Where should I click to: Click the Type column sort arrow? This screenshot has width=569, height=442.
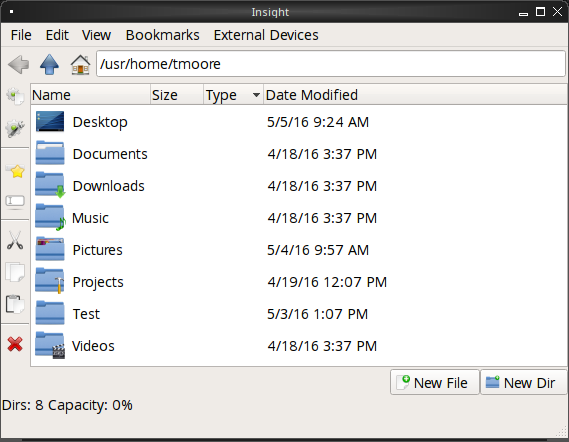[256, 95]
